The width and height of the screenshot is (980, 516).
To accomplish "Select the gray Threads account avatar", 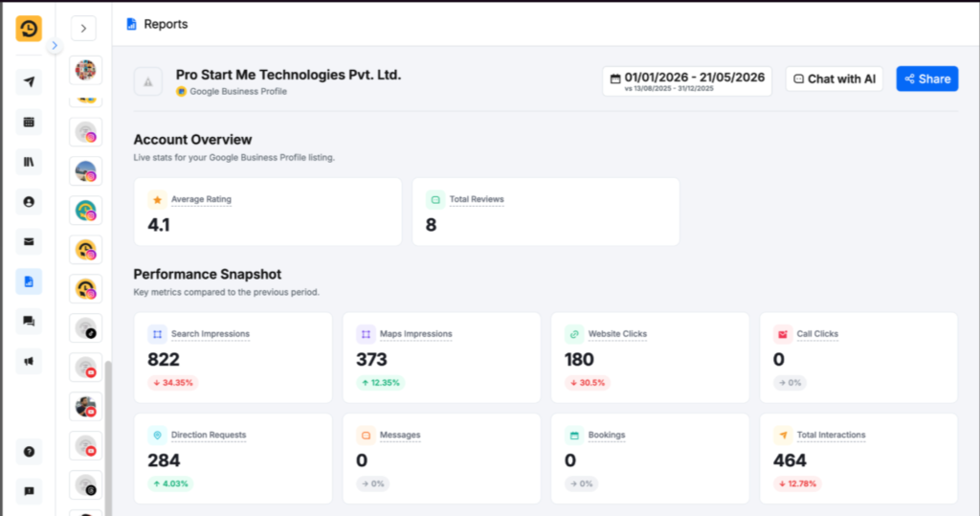I will [85, 485].
